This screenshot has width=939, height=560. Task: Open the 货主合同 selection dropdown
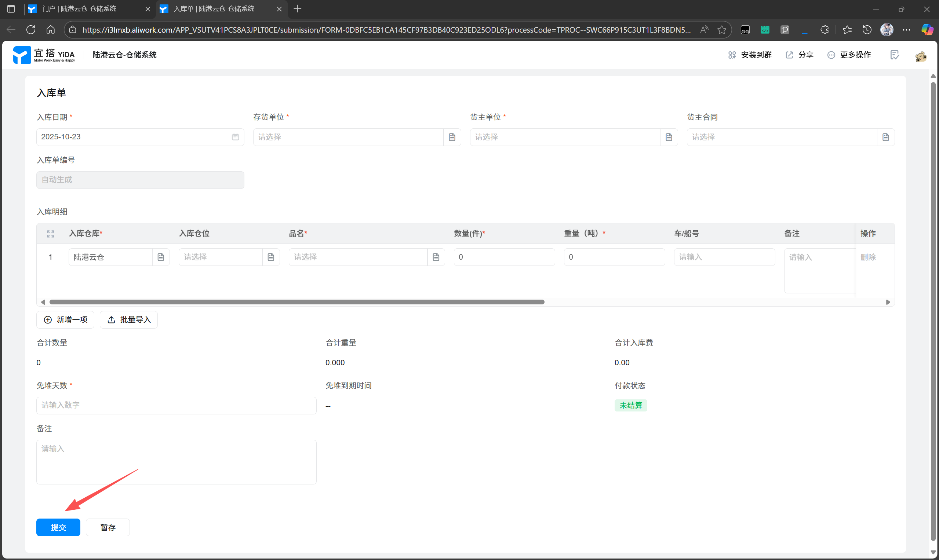(782, 138)
